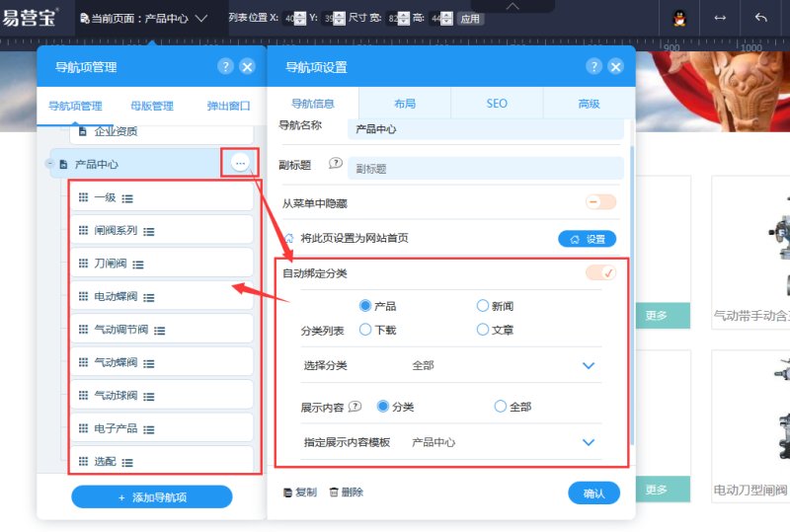Click help icon in 导航项设置 panel header

point(593,66)
